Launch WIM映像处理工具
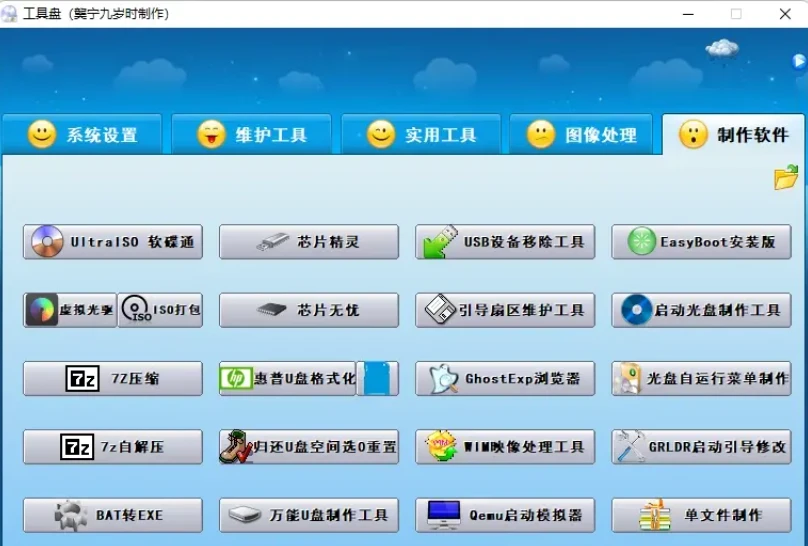This screenshot has height=546, width=808. point(505,447)
